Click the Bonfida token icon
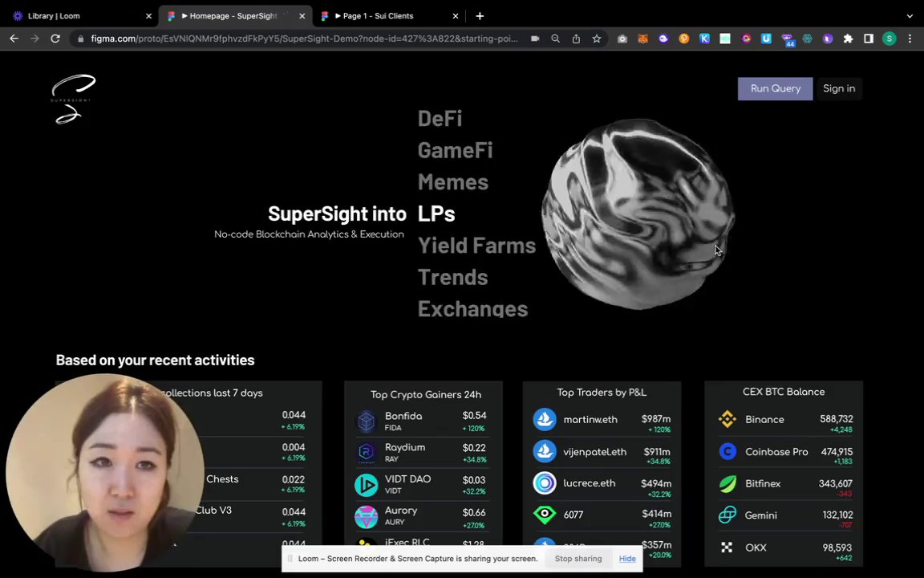The image size is (924, 578). click(x=366, y=421)
